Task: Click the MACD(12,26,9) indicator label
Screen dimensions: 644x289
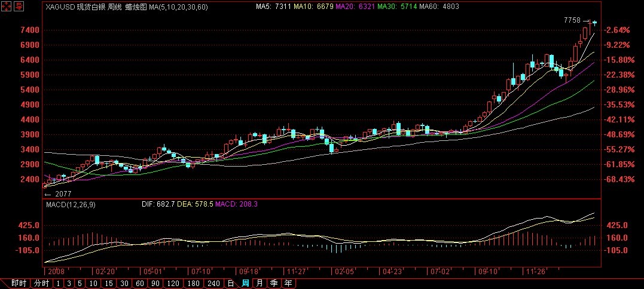Action: tap(70, 204)
